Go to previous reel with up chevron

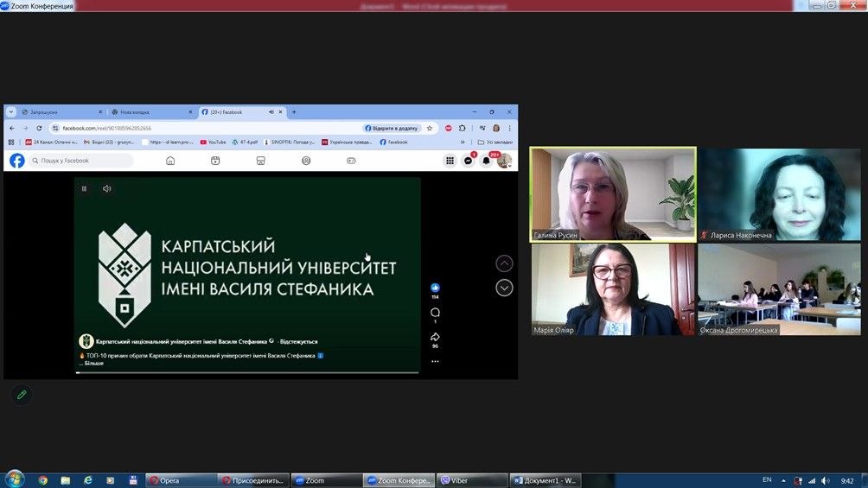(x=504, y=264)
